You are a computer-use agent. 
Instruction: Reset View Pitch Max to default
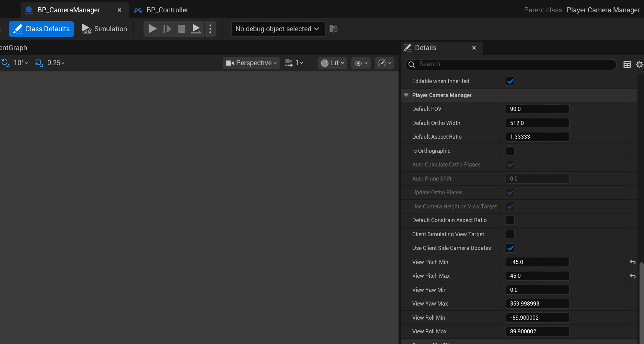[x=632, y=276]
